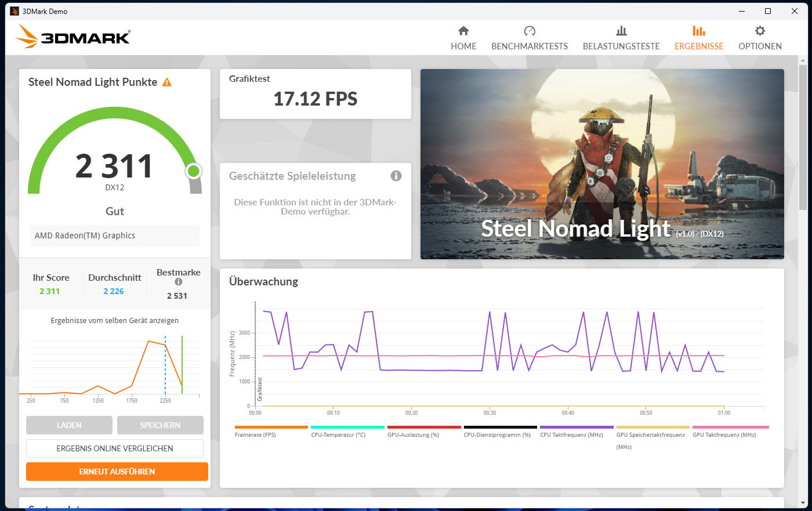Viewport: 812px width, 511px height.
Task: Toggle GPU-Auslastung (%) legend series
Action: pos(424,432)
